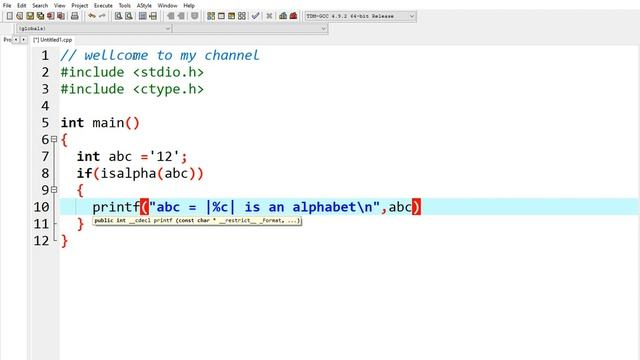Image resolution: width=640 pixels, height=360 pixels.
Task: Collapse the code fold on line 6
Action: click(x=54, y=139)
